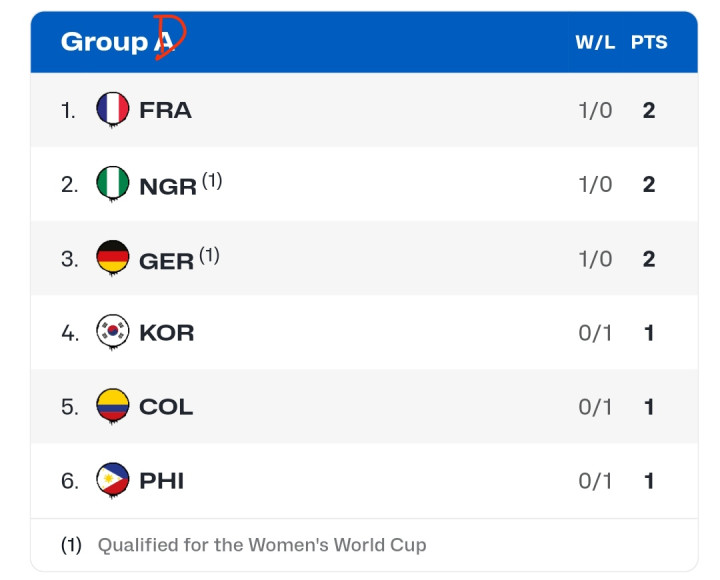Click France's 1/0 win-loss record

[x=595, y=110]
